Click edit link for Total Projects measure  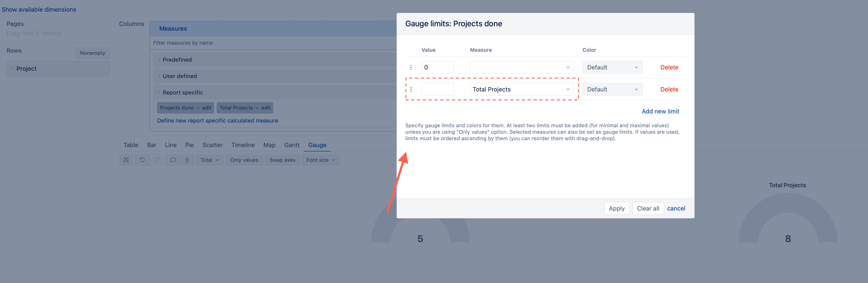click(x=266, y=108)
